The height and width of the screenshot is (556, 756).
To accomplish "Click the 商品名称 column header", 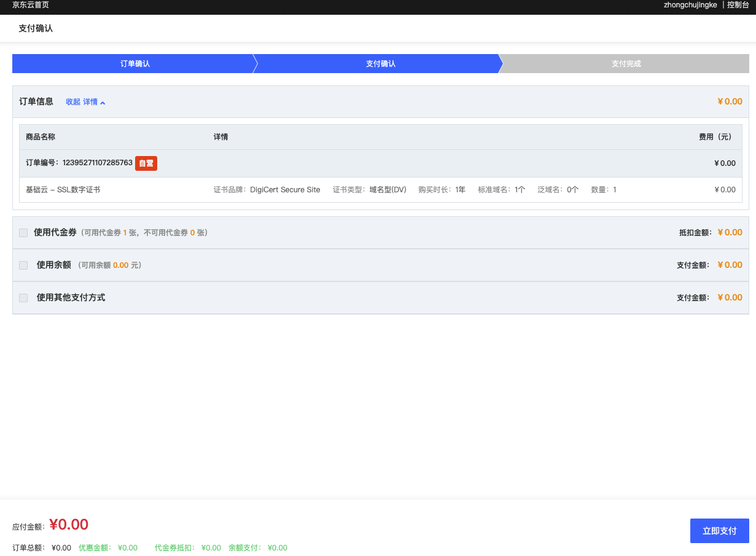I will point(41,137).
